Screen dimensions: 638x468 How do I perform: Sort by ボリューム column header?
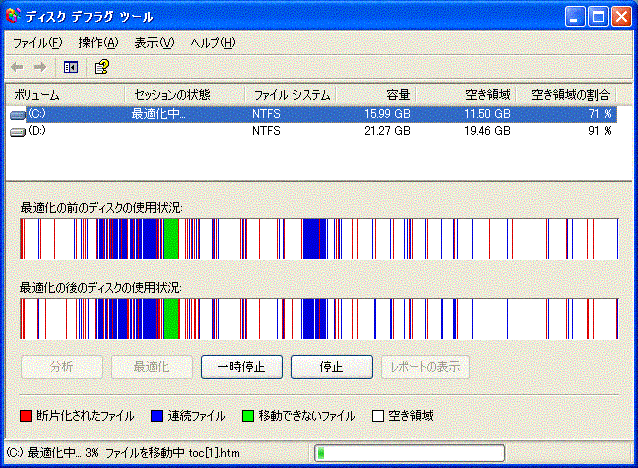pyautogui.click(x=65, y=95)
